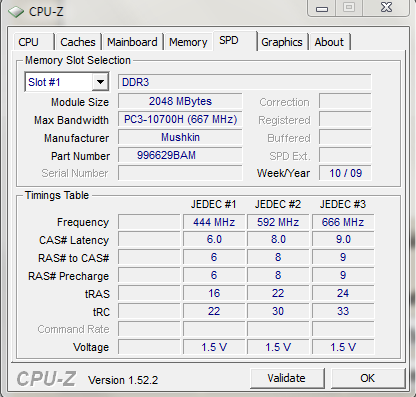Click the 592 MHz frequency cell
Viewport: 416px width, 397px height.
click(278, 222)
